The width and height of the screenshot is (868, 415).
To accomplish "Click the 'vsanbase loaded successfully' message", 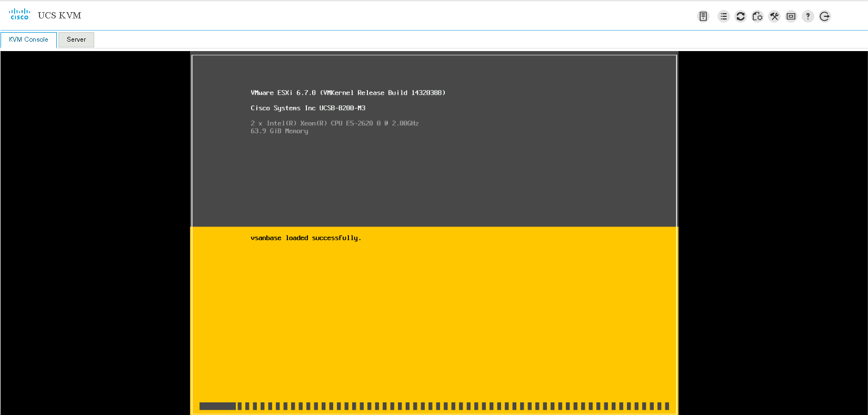I will (306, 238).
